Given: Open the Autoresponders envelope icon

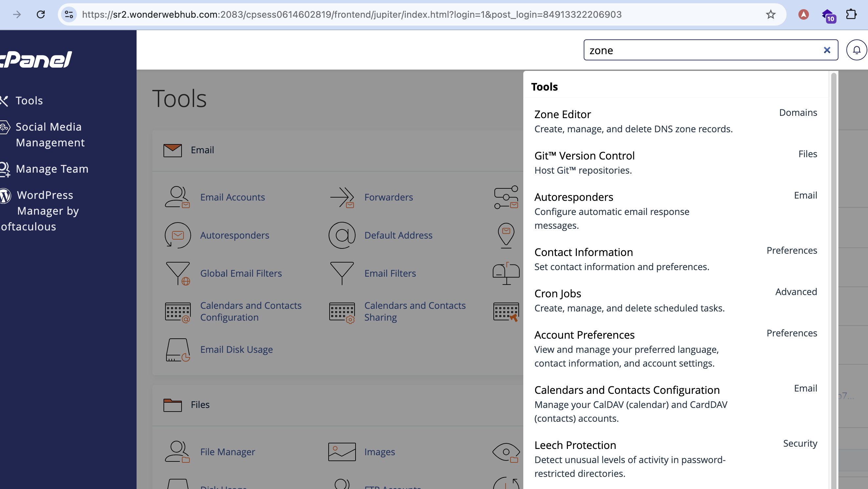Looking at the screenshot, I should coord(177,235).
